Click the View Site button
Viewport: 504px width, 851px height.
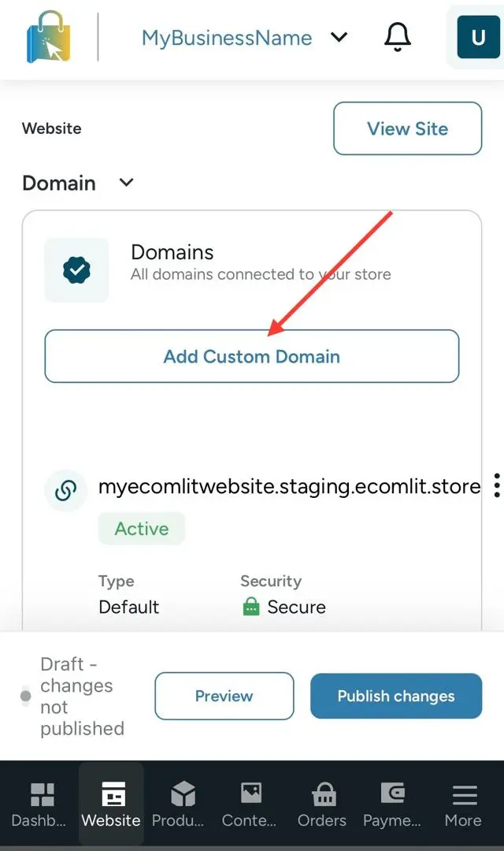point(407,128)
